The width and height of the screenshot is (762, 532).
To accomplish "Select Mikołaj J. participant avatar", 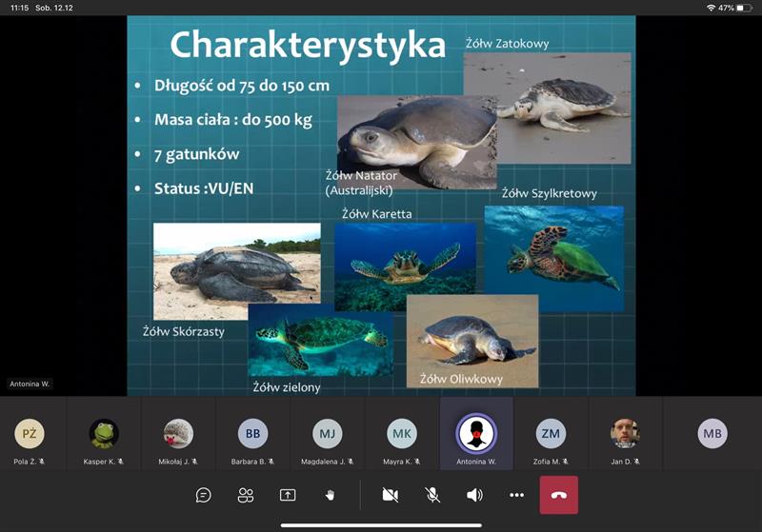I will point(178,434).
